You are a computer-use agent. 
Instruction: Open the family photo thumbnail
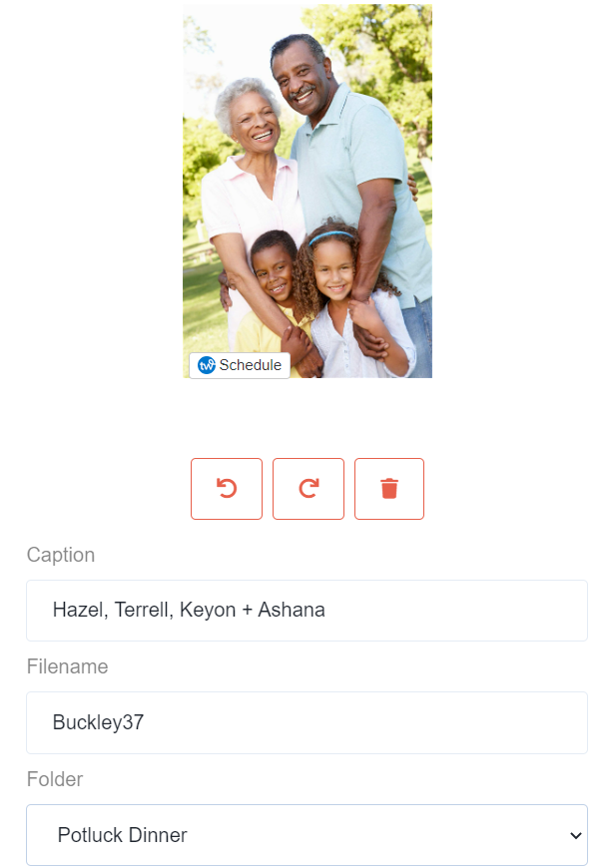click(307, 191)
